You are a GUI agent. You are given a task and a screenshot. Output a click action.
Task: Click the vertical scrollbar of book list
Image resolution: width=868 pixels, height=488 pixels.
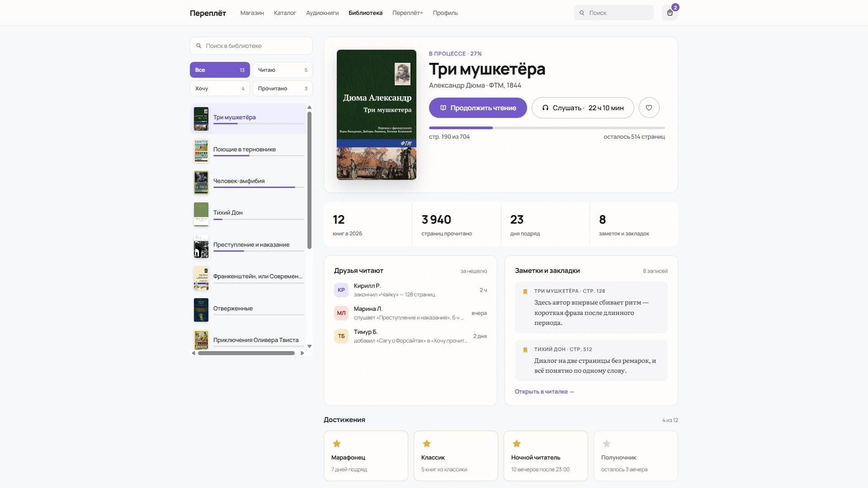coord(310,181)
